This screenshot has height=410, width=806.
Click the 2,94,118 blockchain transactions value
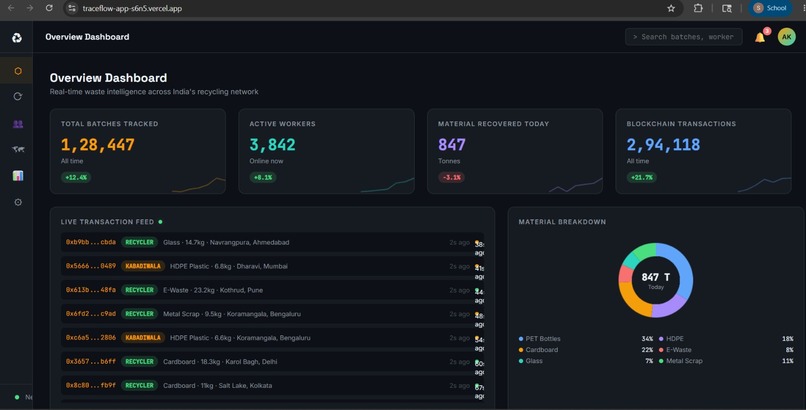[x=663, y=145]
